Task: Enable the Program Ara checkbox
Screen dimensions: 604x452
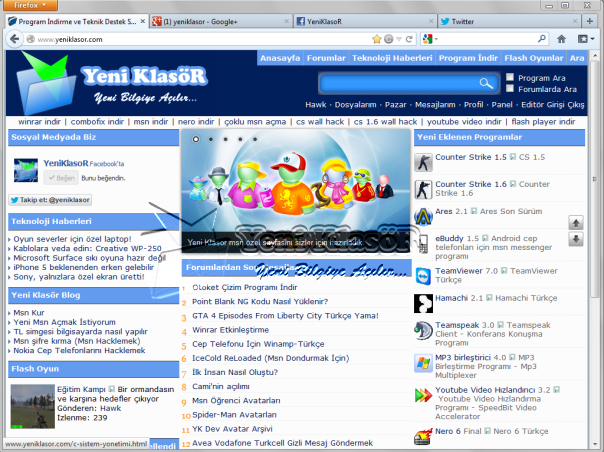Action: (511, 77)
